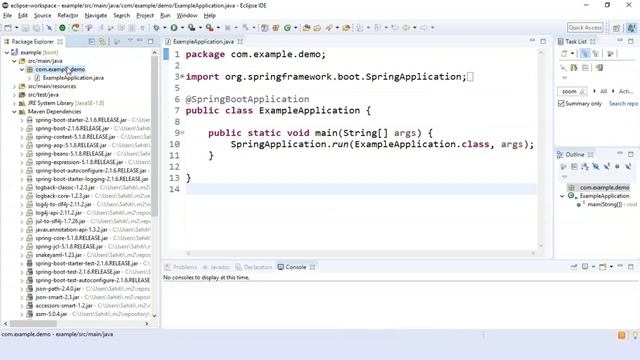Click New Task icon in Task List
This screenshot has width=640, height=360.
point(564,53)
